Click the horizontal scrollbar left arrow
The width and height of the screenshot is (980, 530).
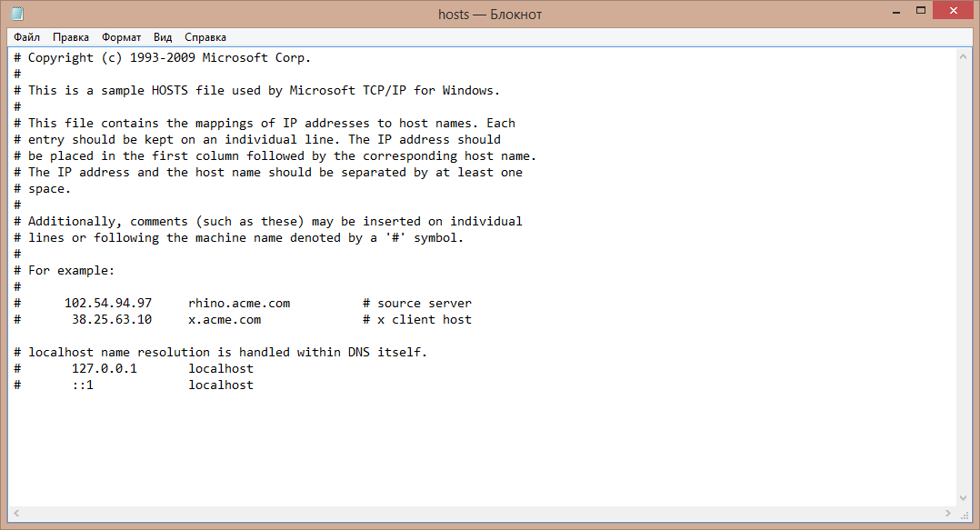click(16, 513)
